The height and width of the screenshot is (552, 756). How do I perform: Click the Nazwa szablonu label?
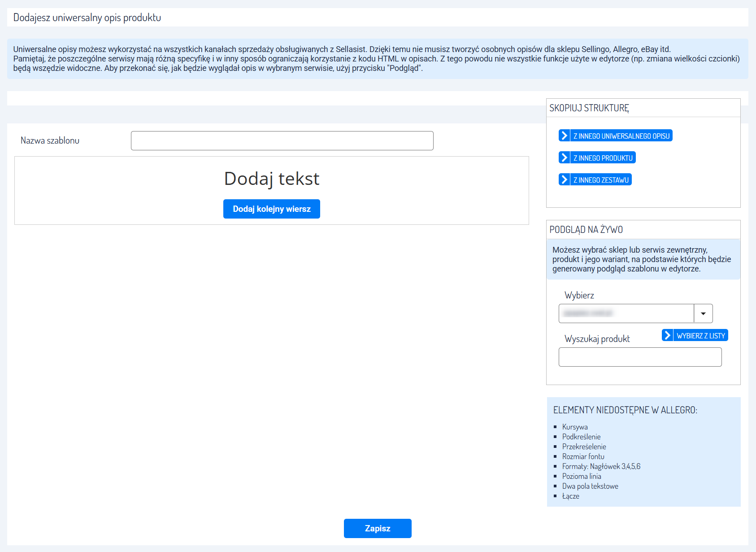click(50, 140)
